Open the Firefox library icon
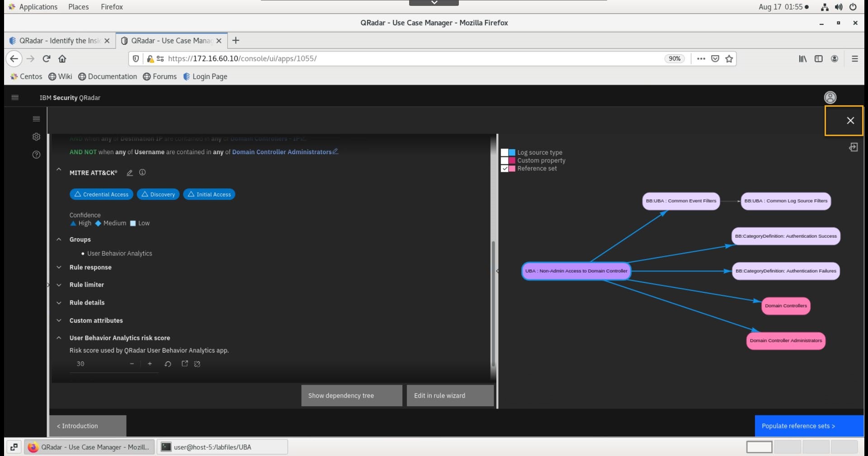Image resolution: width=868 pixels, height=456 pixels. [x=802, y=59]
